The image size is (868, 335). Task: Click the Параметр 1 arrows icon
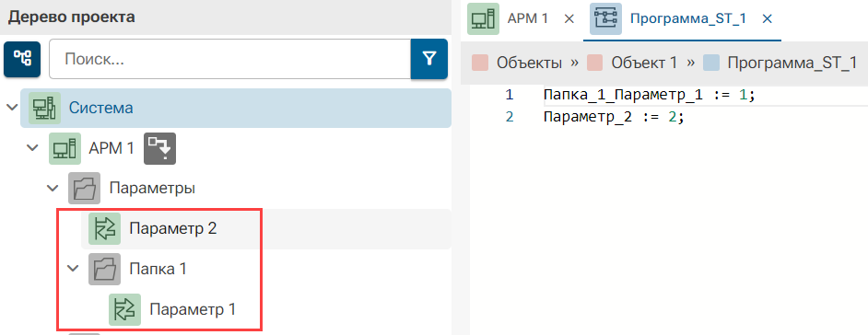pyautogui.click(x=124, y=309)
